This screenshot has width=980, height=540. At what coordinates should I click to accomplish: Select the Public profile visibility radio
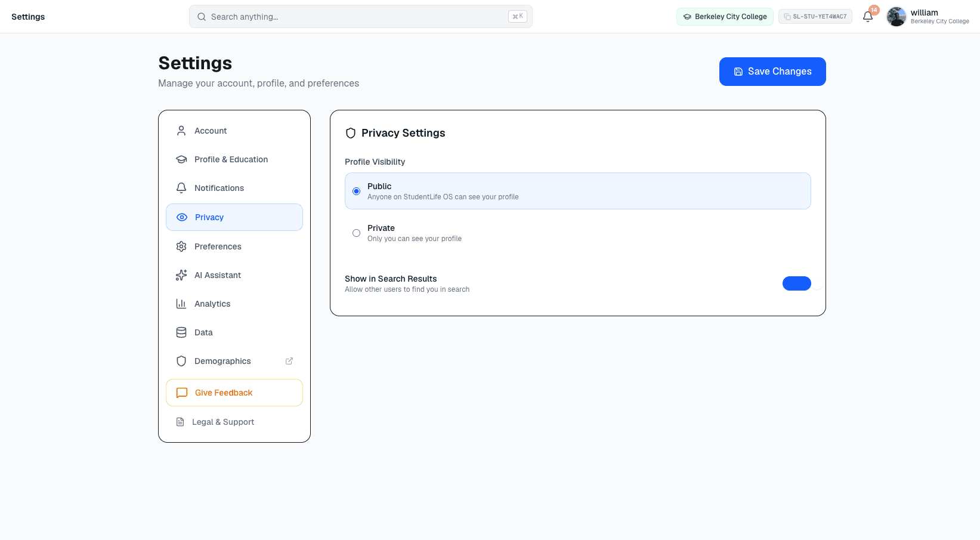(356, 192)
